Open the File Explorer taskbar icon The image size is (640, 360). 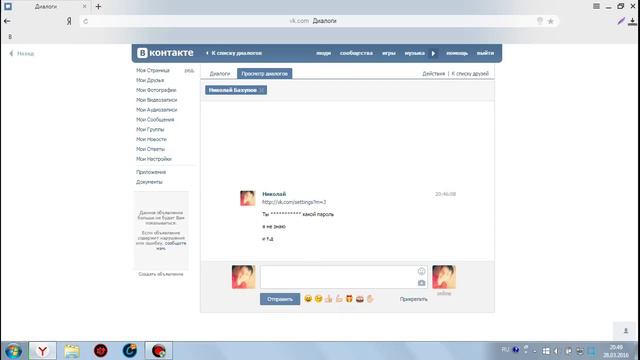72,351
